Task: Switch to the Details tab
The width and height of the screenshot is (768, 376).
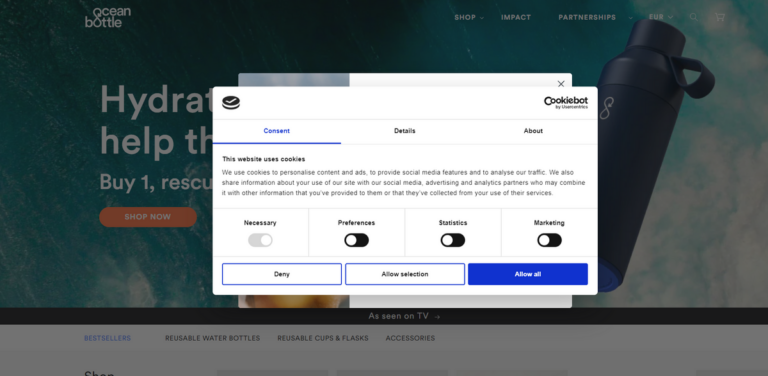Action: click(405, 131)
